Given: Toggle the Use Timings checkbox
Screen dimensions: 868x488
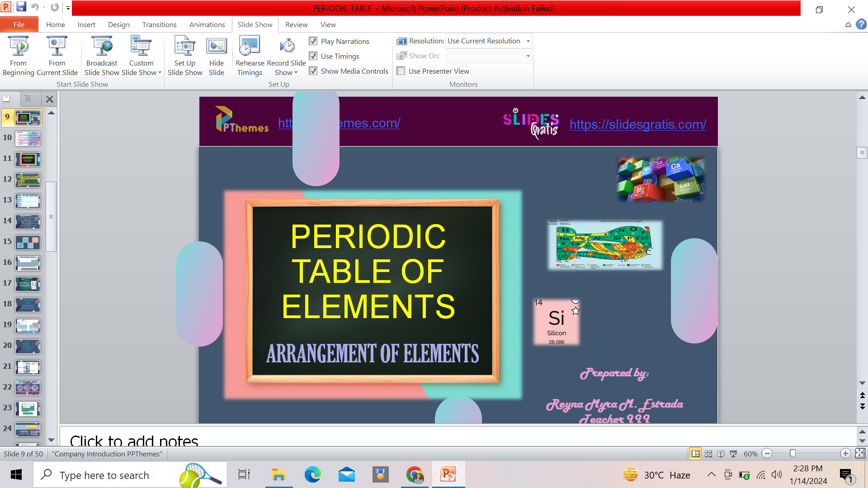Looking at the screenshot, I should point(313,56).
